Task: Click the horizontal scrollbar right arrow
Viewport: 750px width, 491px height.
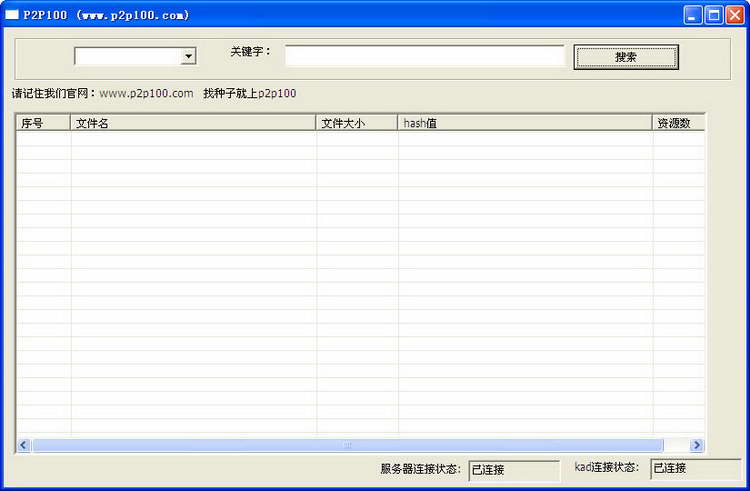Action: pyautogui.click(x=697, y=445)
